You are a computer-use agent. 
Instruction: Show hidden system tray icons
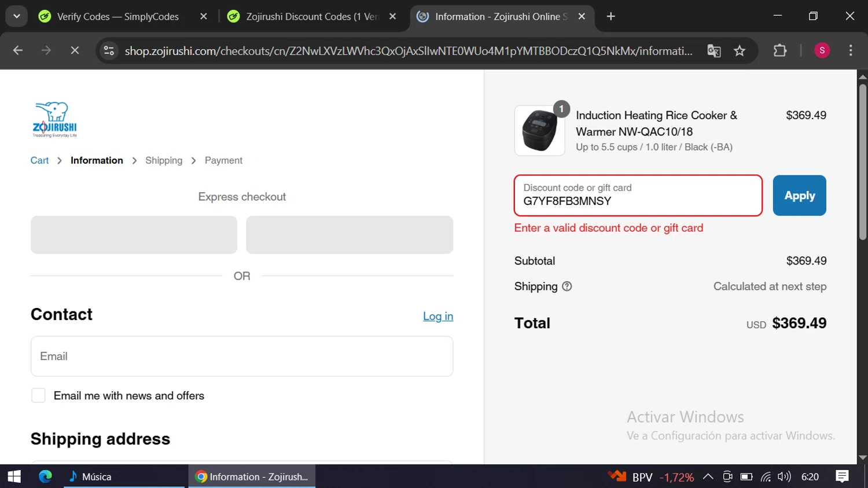pyautogui.click(x=708, y=476)
